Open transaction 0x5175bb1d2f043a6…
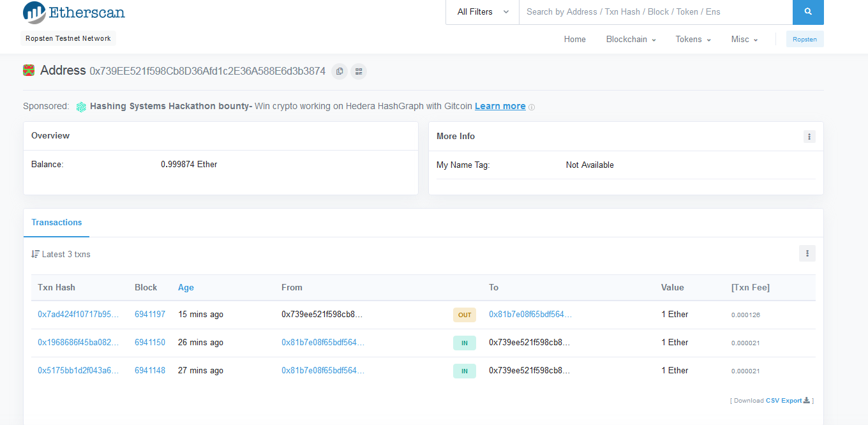The width and height of the screenshot is (868, 425). (79, 371)
